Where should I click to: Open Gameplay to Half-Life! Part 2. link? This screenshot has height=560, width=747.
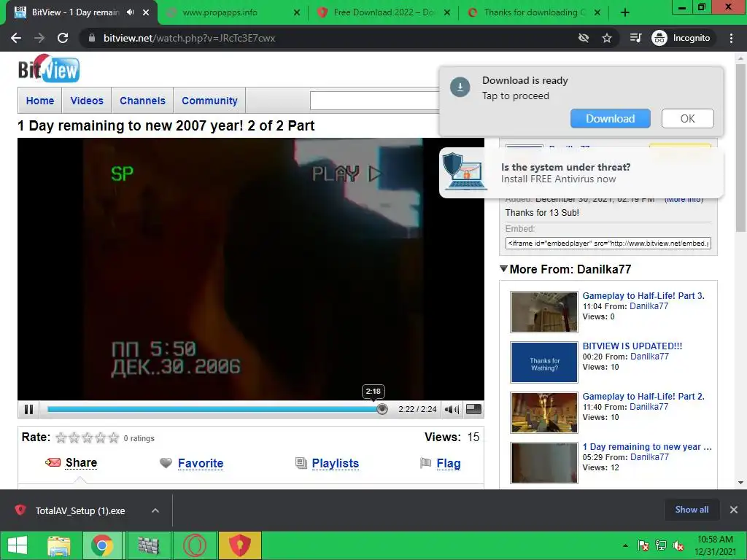(x=643, y=396)
